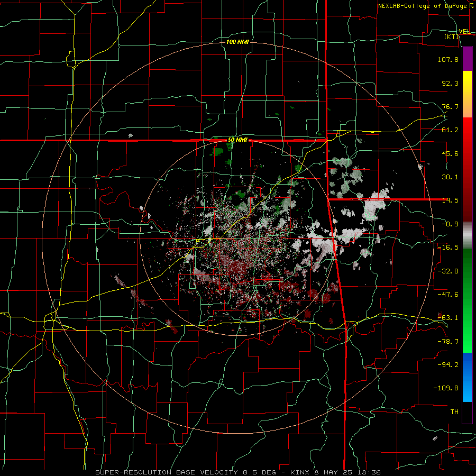The width and height of the screenshot is (476, 476).
Task: Pick the -32.0 velocity scale value
Action: pyautogui.click(x=448, y=271)
